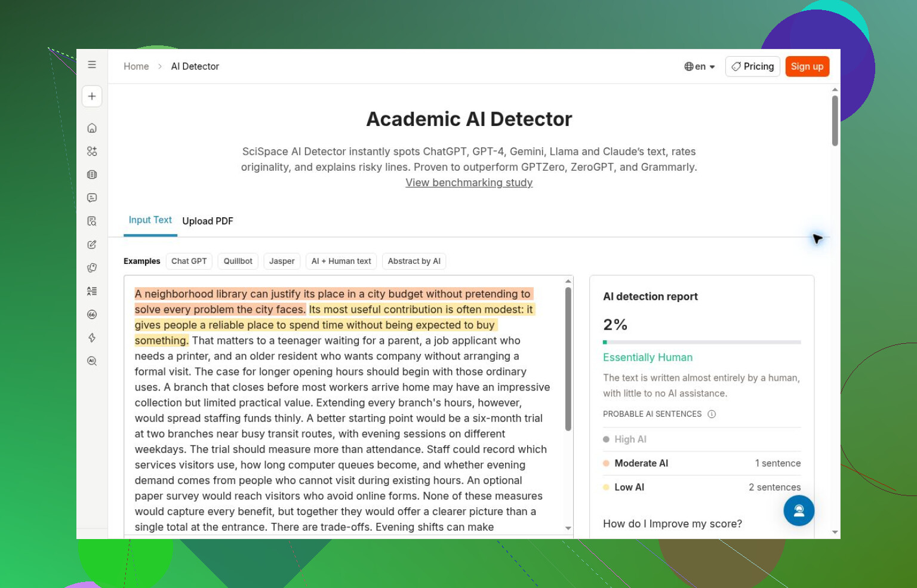Go to Home in the breadcrumb
Image resolution: width=917 pixels, height=588 pixels.
136,66
